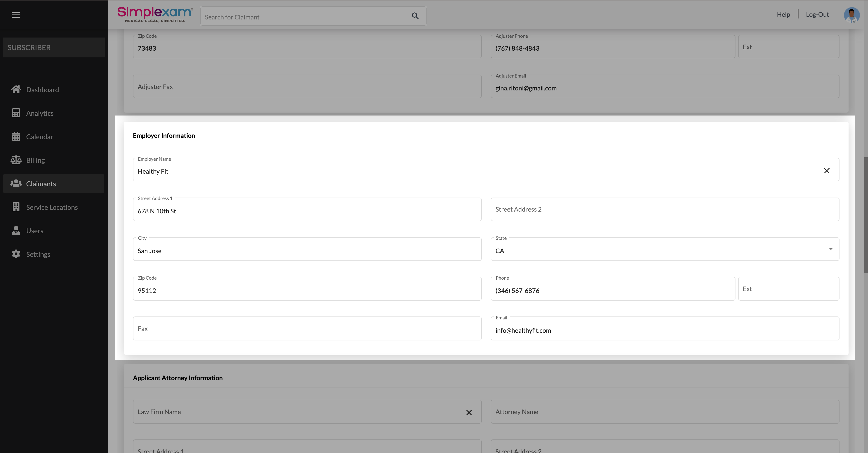
Task: Click into the employer Fax field
Action: click(x=307, y=329)
